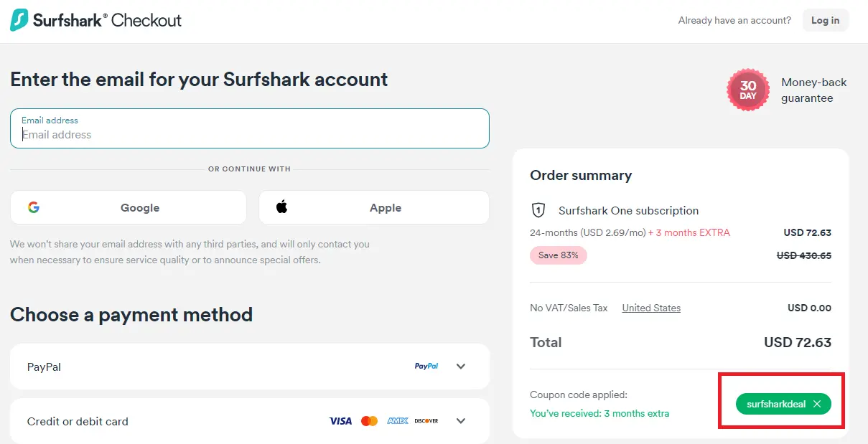Click the Visa card icon

click(x=340, y=420)
